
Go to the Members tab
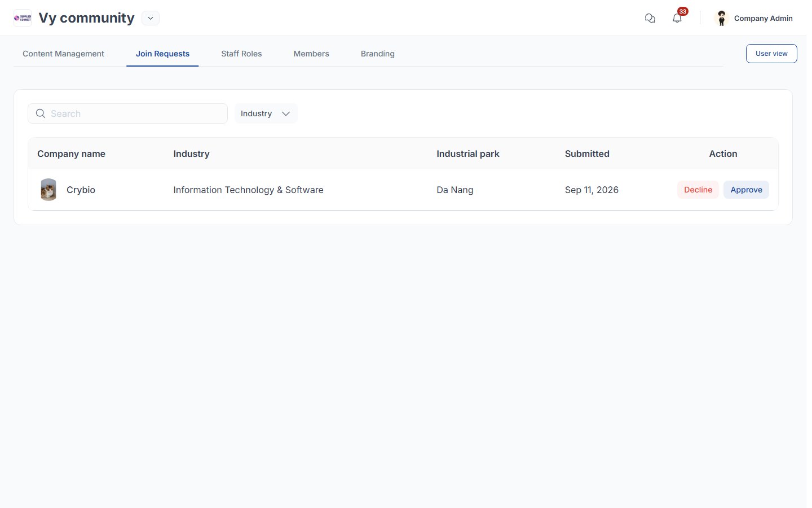[x=311, y=54]
